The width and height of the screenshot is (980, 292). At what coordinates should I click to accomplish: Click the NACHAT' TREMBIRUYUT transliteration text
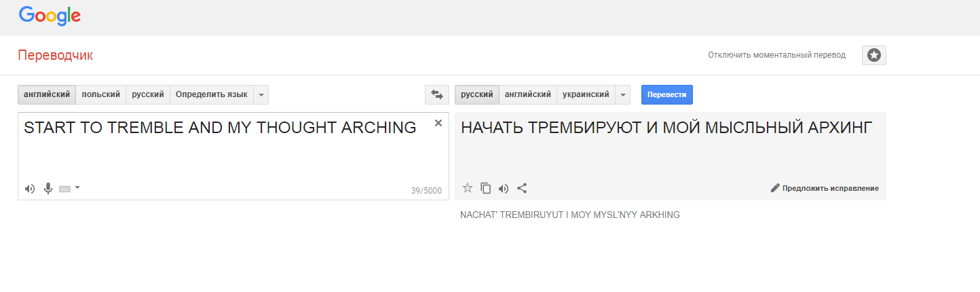click(570, 215)
